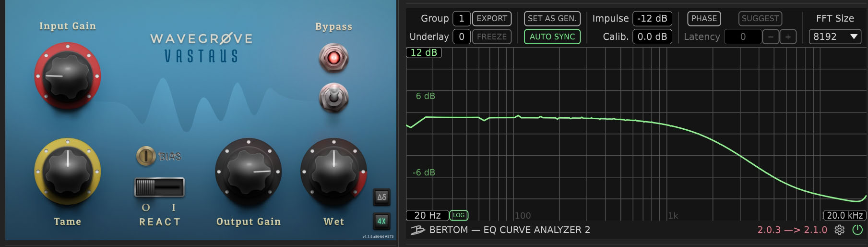Image resolution: width=868 pixels, height=247 pixels.
Task: Click EXPORT in the analyzer
Action: click(x=492, y=18)
